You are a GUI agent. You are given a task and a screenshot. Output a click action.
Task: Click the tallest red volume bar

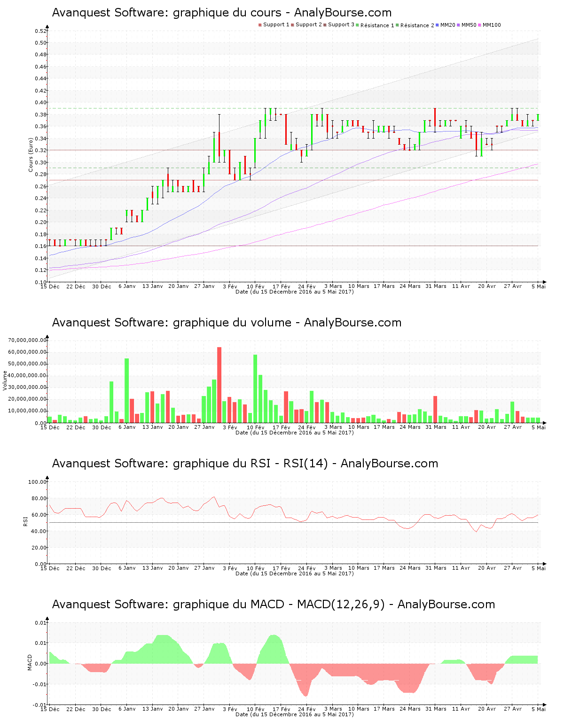[219, 385]
